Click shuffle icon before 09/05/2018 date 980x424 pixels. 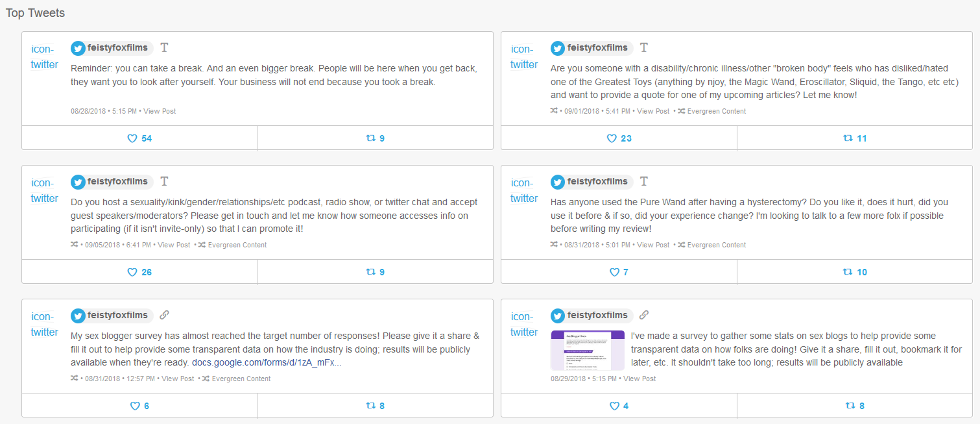(75, 245)
